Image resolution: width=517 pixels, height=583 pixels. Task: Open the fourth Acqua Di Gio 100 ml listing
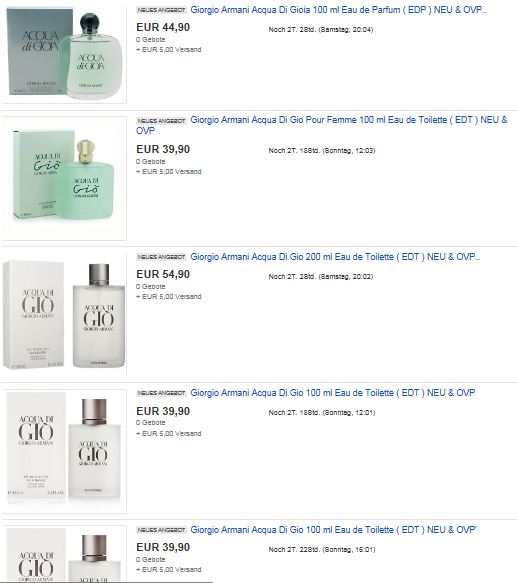tap(333, 393)
